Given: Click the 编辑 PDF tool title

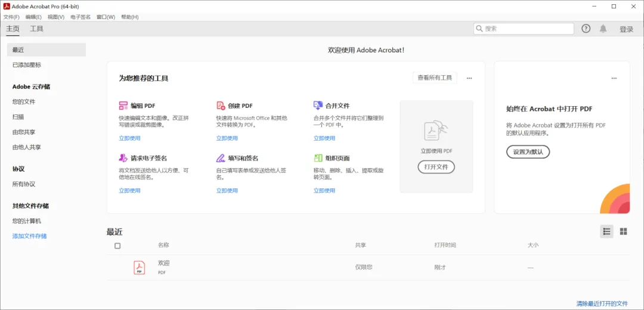Looking at the screenshot, I should pos(143,106).
